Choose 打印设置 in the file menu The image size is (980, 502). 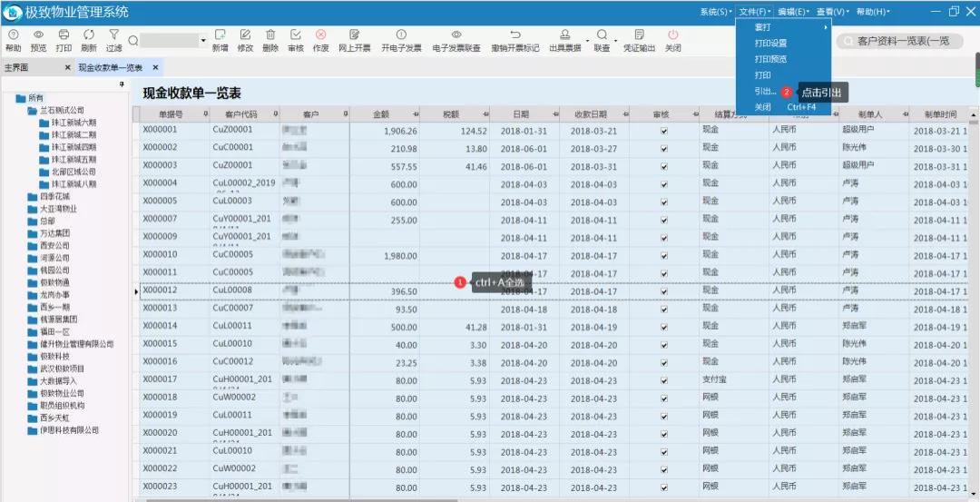[784, 44]
